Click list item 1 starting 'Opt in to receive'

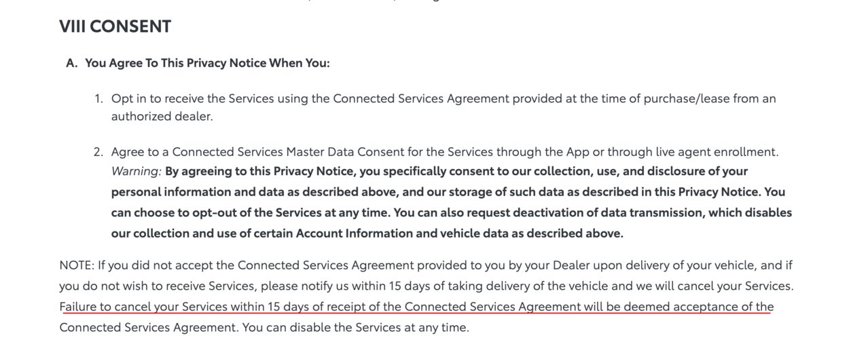tap(444, 107)
